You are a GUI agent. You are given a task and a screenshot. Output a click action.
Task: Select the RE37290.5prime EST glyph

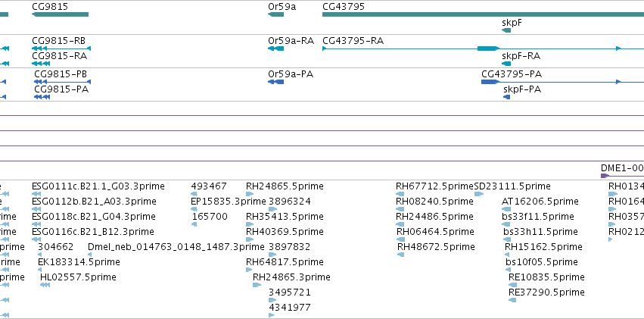tap(512, 300)
